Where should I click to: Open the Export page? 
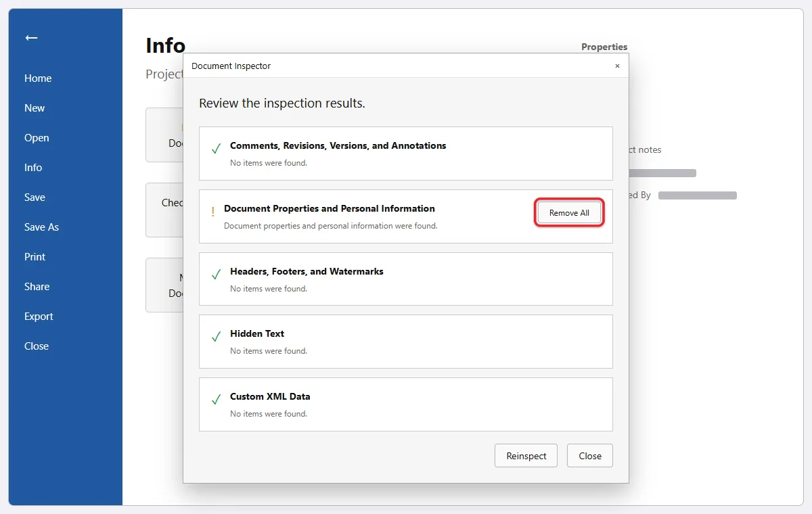pyautogui.click(x=39, y=317)
